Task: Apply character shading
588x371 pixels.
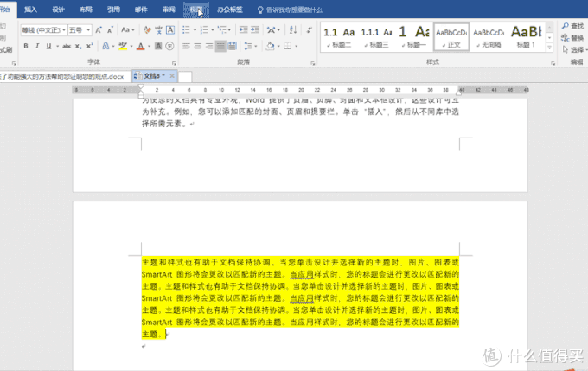Action: 158,46
